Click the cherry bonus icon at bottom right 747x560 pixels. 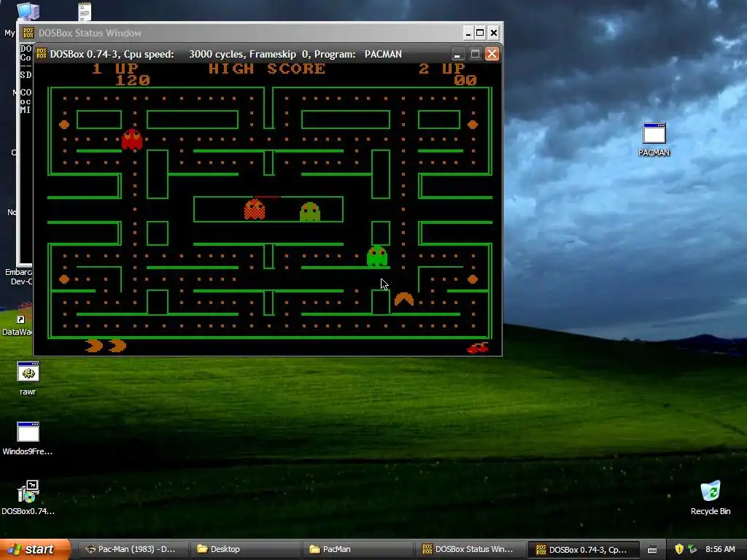click(x=477, y=348)
